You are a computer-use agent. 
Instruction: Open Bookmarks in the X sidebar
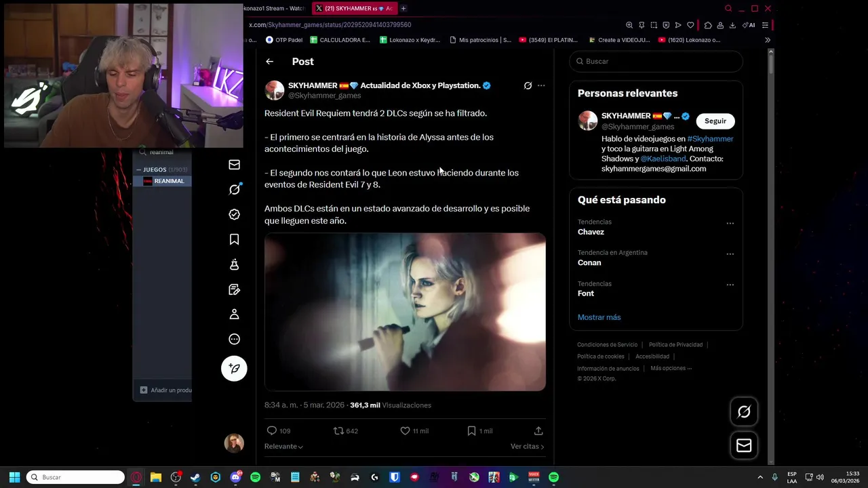(x=234, y=239)
